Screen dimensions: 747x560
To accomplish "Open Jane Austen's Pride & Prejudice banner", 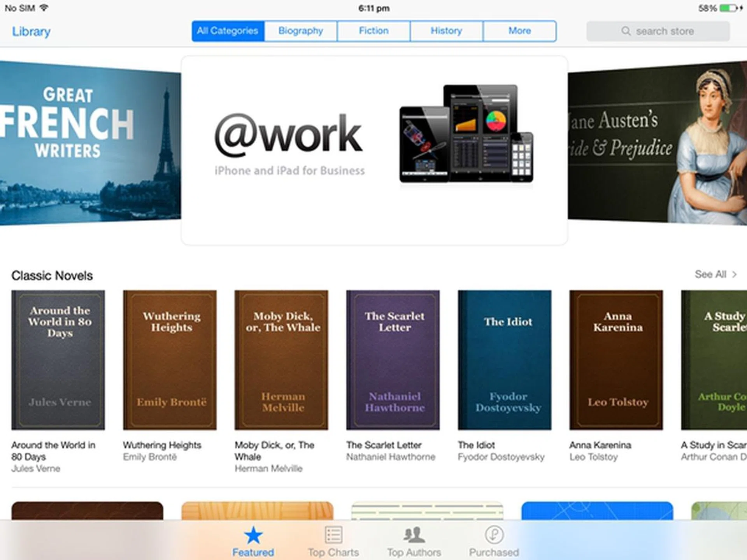I will [658, 142].
